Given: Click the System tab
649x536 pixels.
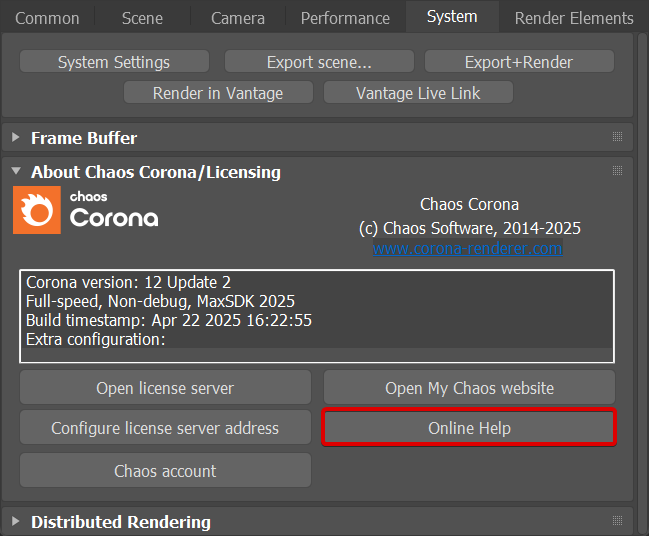Looking at the screenshot, I should pos(452,17).
